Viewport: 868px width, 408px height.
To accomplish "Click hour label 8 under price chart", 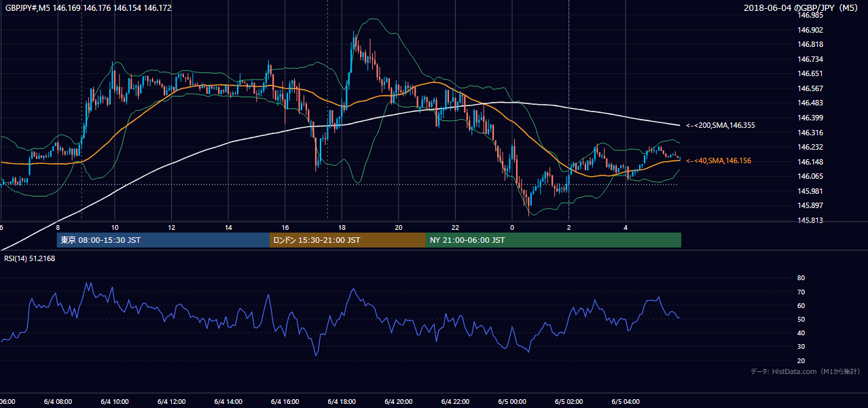I will click(x=58, y=228).
